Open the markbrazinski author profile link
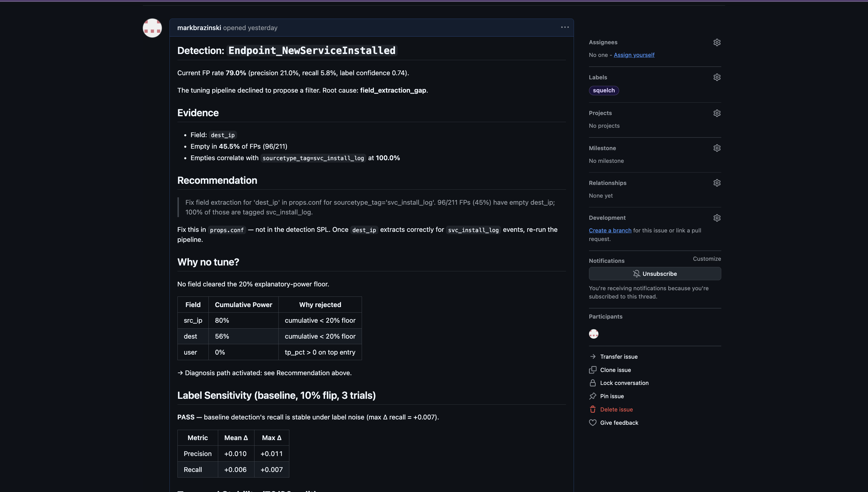The width and height of the screenshot is (868, 492). coord(199,28)
